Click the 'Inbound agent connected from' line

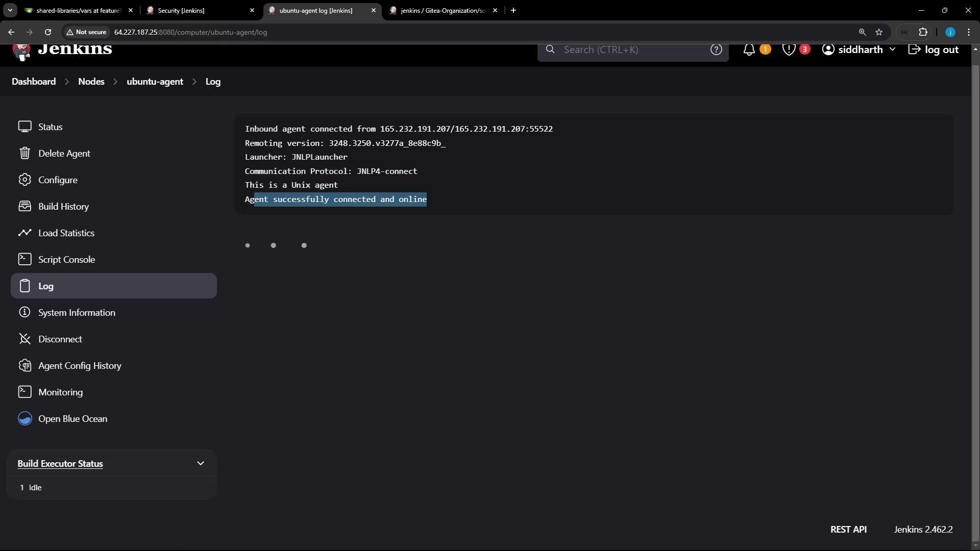tap(399, 129)
